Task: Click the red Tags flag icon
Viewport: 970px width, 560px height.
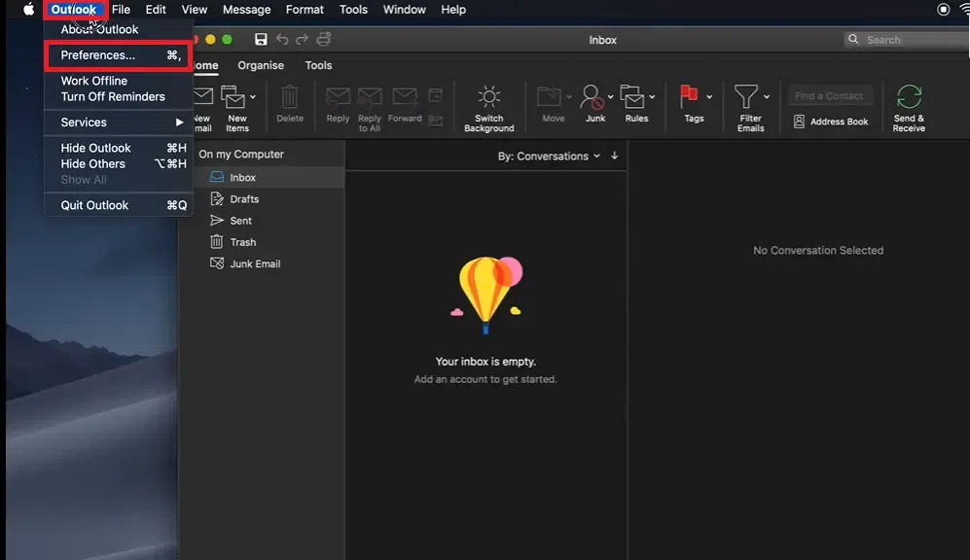Action: point(689,97)
